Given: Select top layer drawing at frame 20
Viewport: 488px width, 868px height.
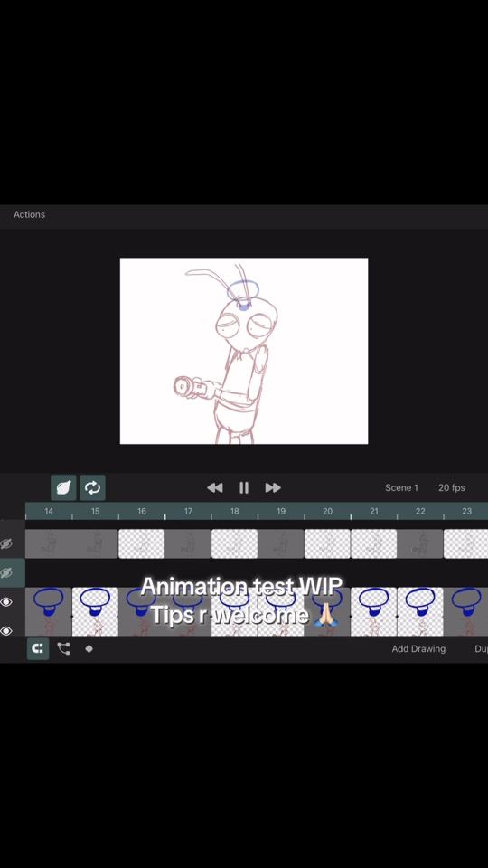Looking at the screenshot, I should click(327, 543).
